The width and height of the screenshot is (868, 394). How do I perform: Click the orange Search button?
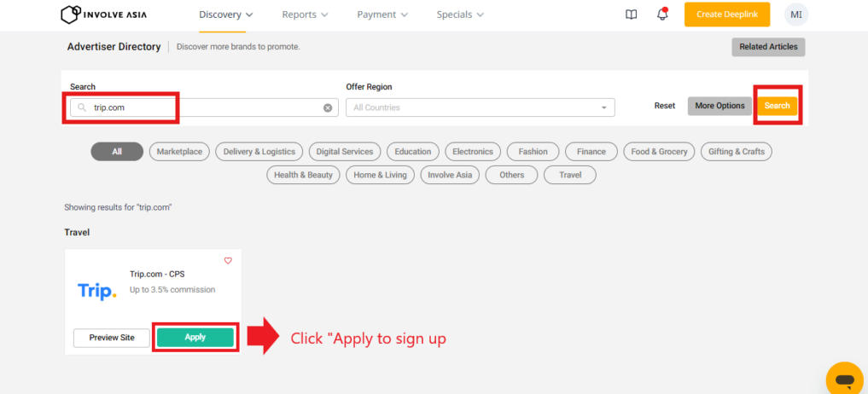pyautogui.click(x=777, y=106)
